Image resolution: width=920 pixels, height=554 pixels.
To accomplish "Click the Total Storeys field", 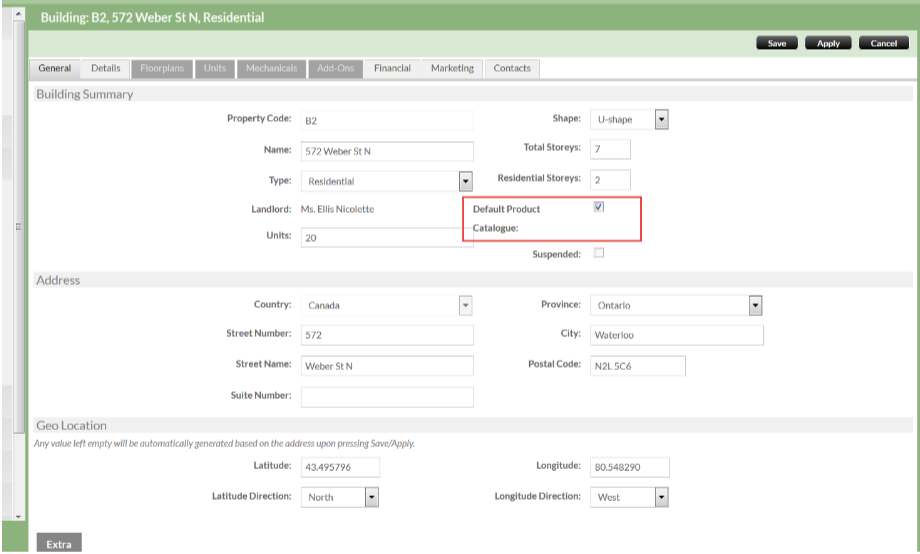I will coord(610,149).
